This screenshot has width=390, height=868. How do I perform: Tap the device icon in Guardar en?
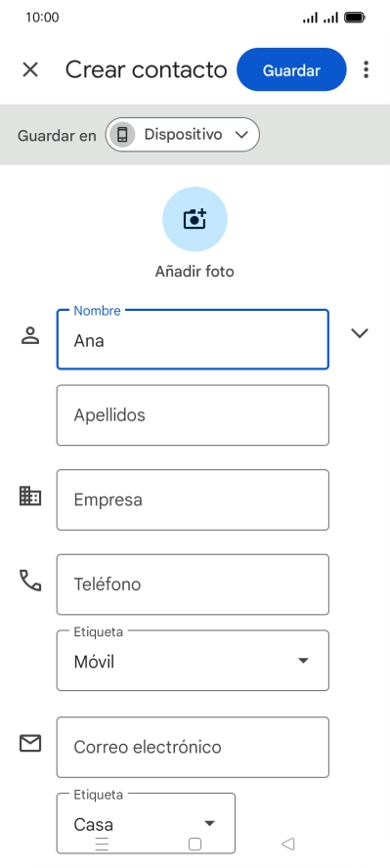click(122, 135)
